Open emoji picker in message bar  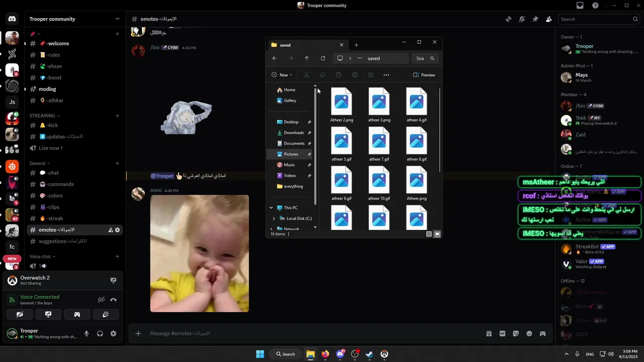(529, 333)
